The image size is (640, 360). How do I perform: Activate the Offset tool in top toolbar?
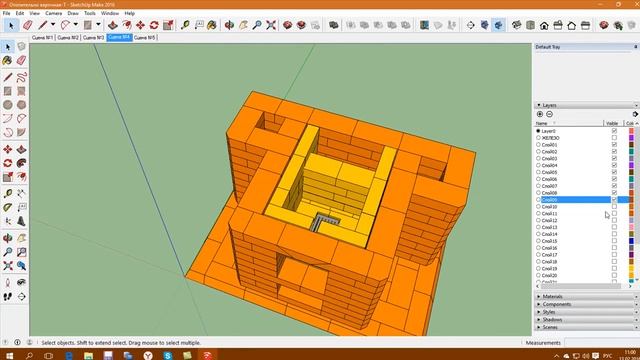pyautogui.click(x=127, y=25)
